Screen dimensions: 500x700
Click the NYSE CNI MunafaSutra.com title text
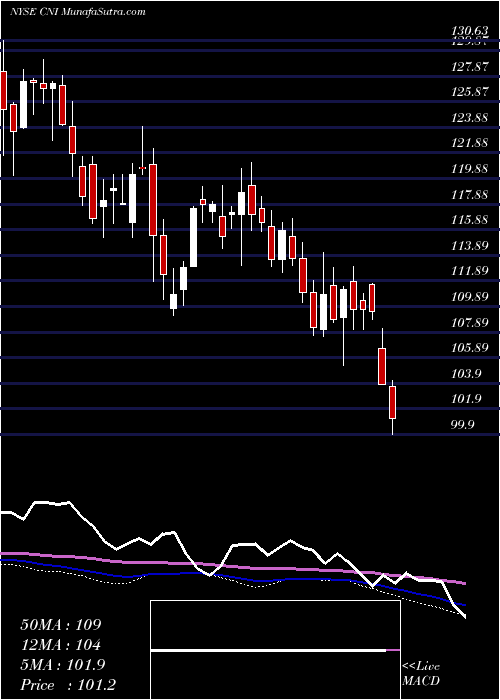click(x=78, y=11)
